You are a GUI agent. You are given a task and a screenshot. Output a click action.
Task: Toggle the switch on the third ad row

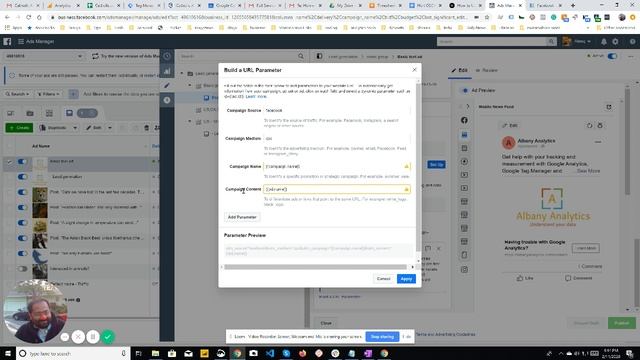(x=22, y=192)
